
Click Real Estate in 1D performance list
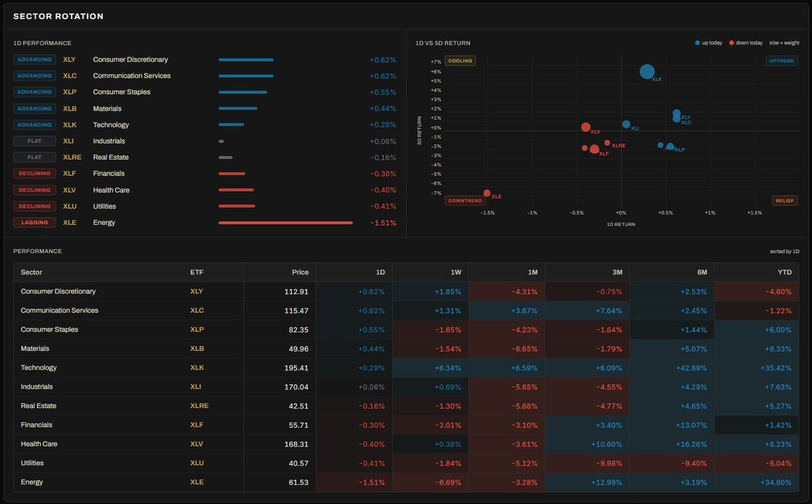[111, 158]
